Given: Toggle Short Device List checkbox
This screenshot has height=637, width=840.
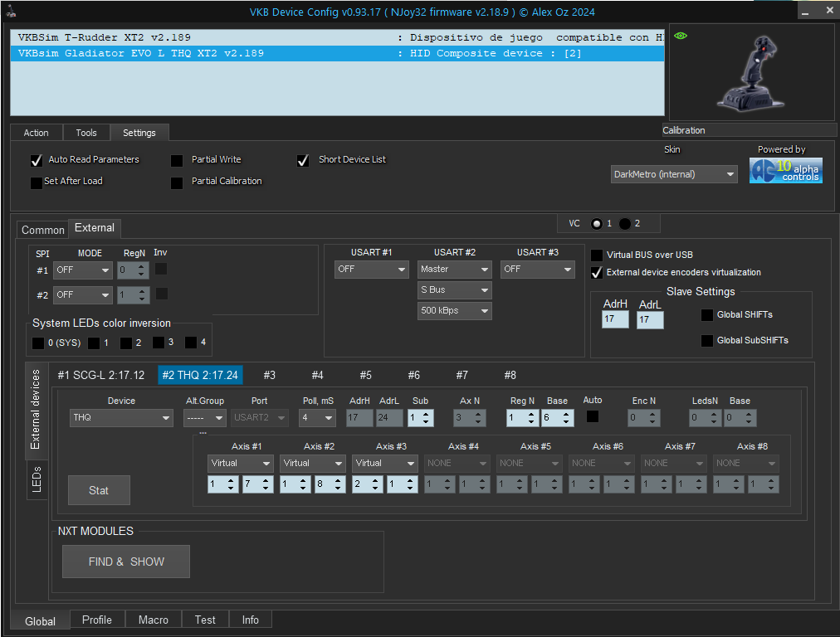Looking at the screenshot, I should tap(303, 161).
